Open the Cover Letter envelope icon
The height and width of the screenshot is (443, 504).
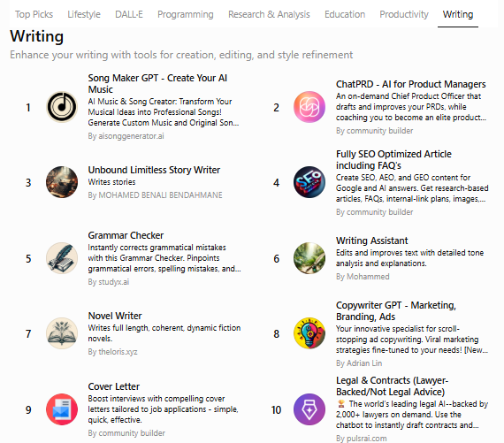pos(62,409)
